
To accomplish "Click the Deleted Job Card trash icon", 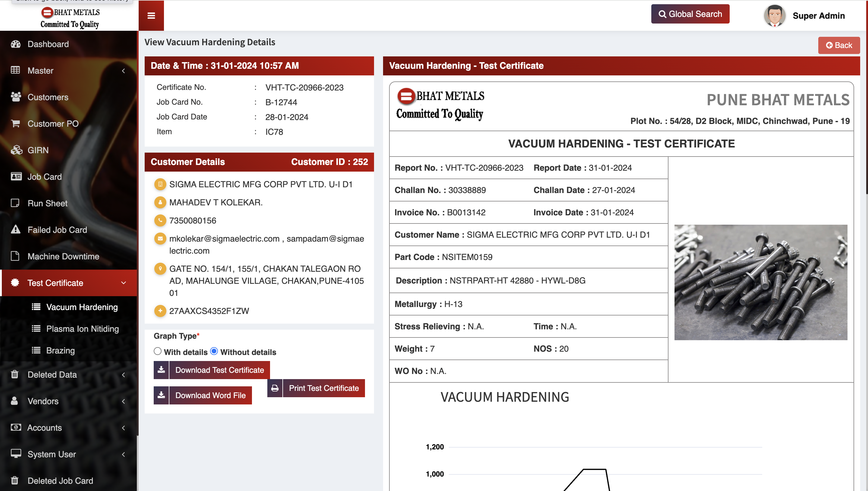I will coord(14,480).
